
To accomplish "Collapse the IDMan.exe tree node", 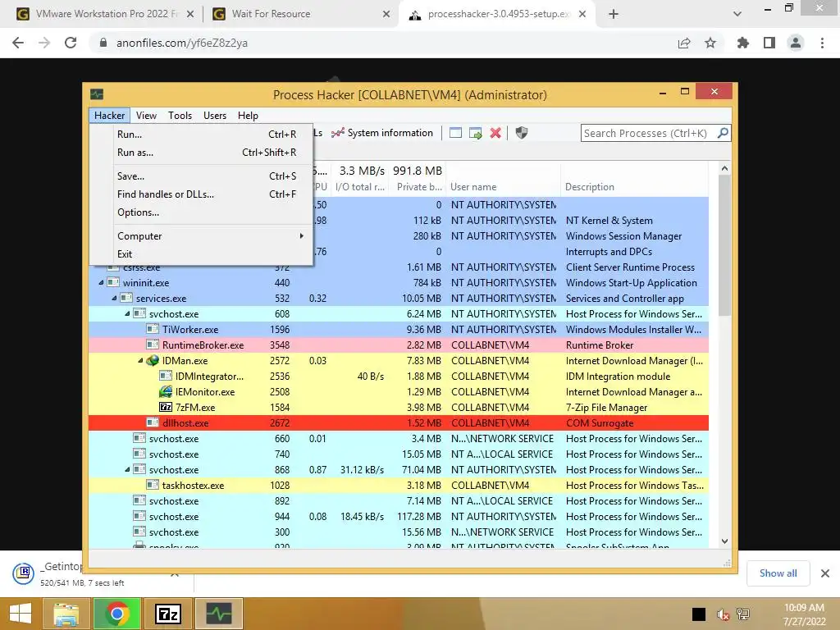I will point(140,361).
